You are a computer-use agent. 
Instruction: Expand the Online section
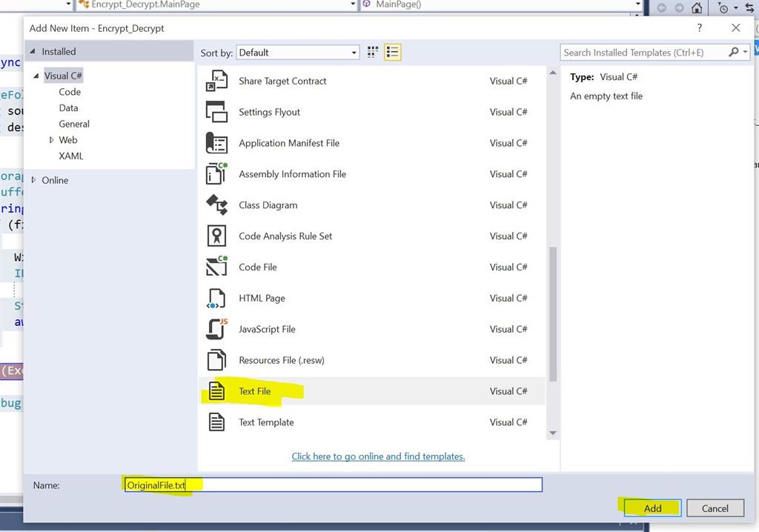(x=33, y=180)
